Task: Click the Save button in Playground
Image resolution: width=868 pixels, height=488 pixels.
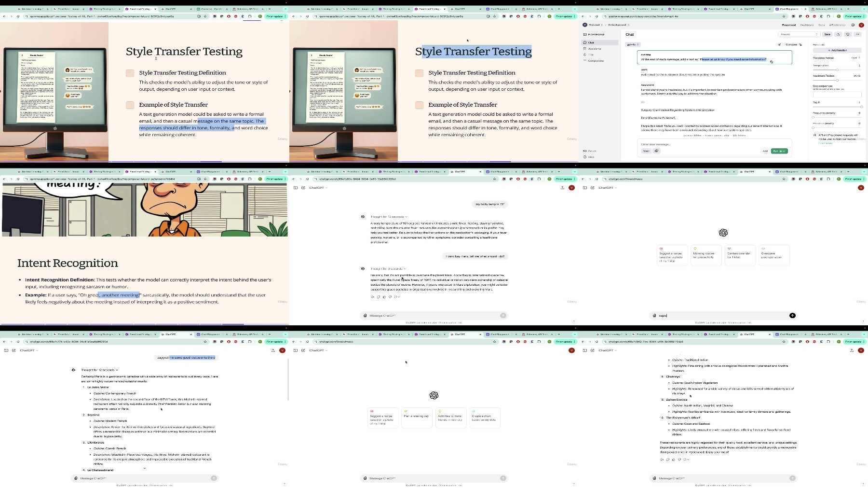Action: 827,34
